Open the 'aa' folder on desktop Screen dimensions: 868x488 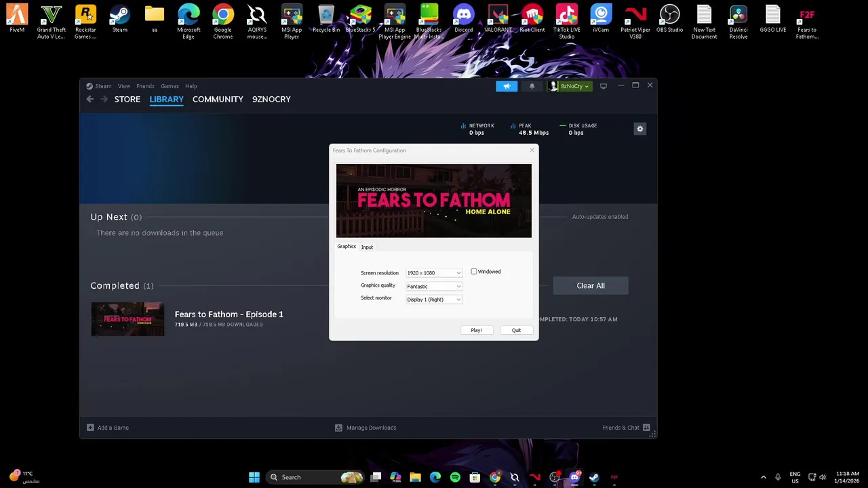[x=155, y=20]
